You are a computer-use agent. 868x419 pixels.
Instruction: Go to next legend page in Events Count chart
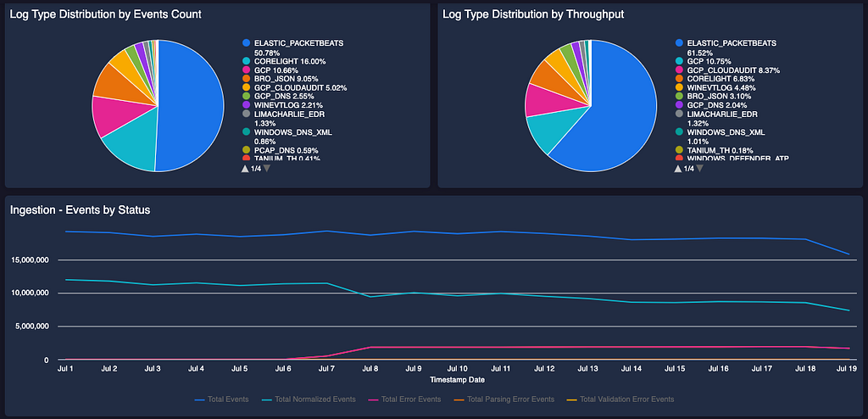tap(267, 169)
